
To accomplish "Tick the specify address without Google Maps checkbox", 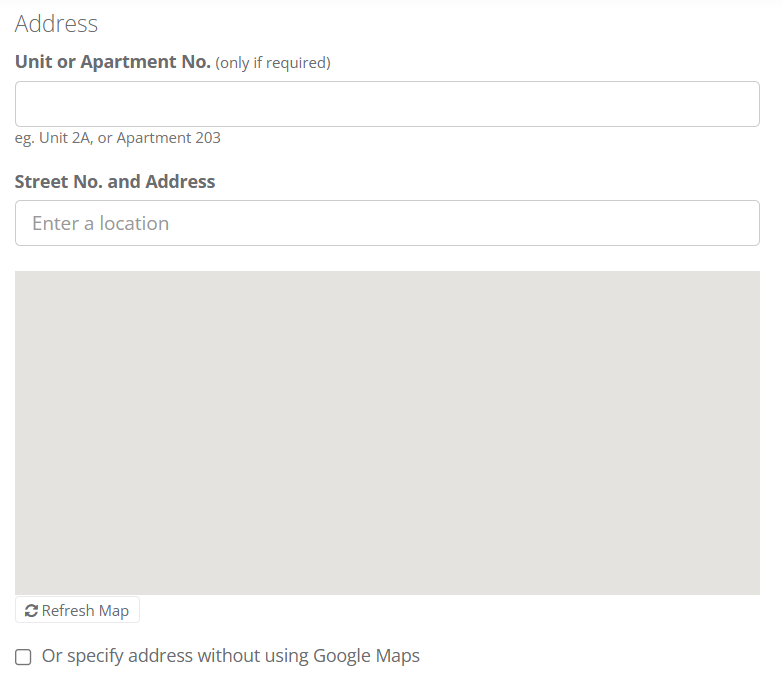I will tap(23, 657).
